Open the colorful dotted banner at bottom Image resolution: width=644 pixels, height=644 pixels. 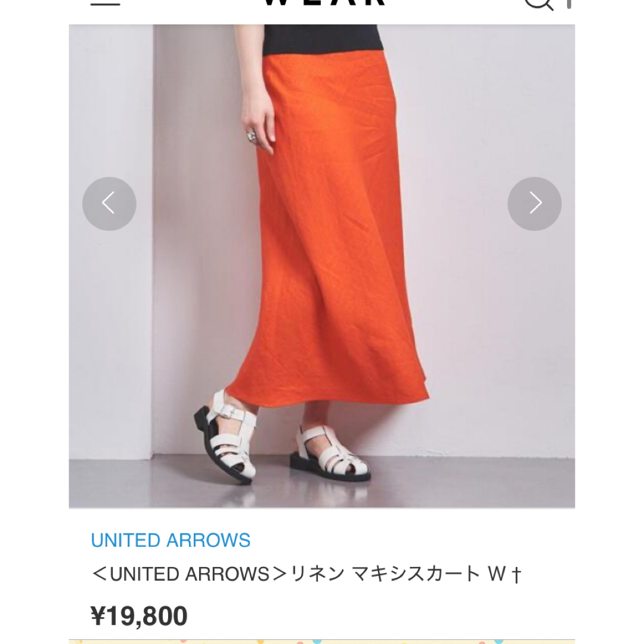pos(322,642)
